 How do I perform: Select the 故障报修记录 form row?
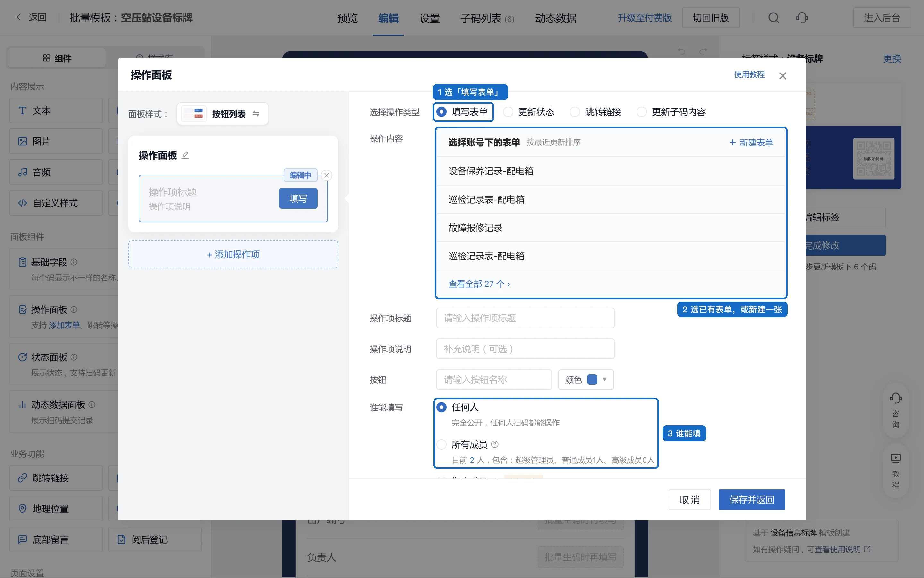[x=611, y=228]
